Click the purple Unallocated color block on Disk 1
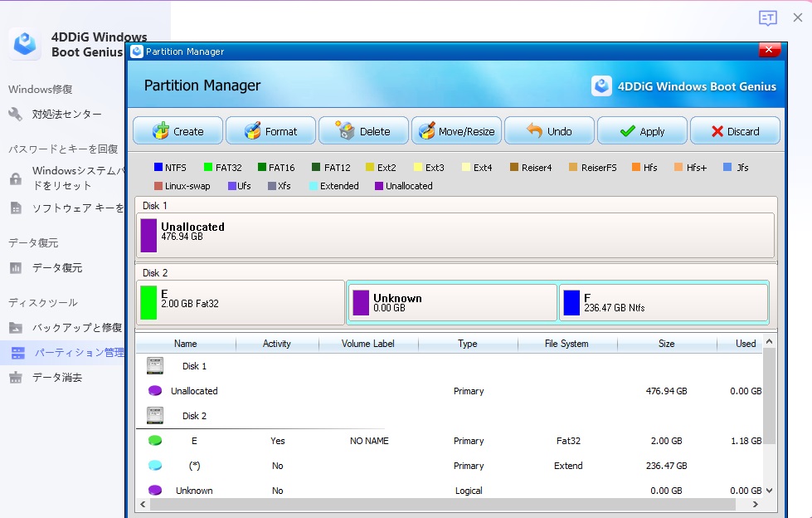 (148, 236)
